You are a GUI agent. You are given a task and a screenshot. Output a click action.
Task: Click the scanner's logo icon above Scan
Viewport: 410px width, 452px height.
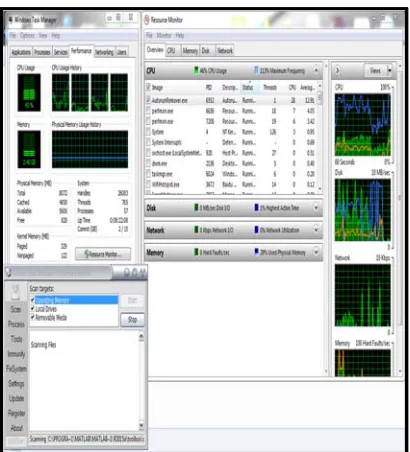15,292
